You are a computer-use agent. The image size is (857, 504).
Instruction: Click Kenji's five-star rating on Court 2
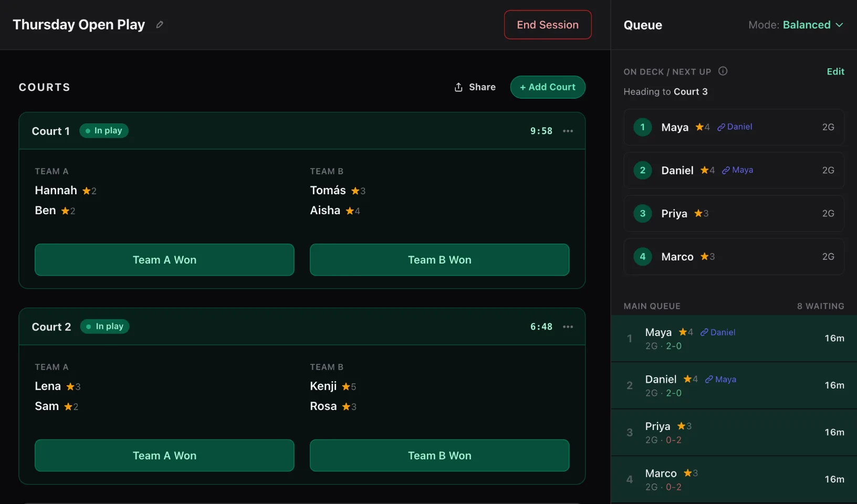[349, 387]
